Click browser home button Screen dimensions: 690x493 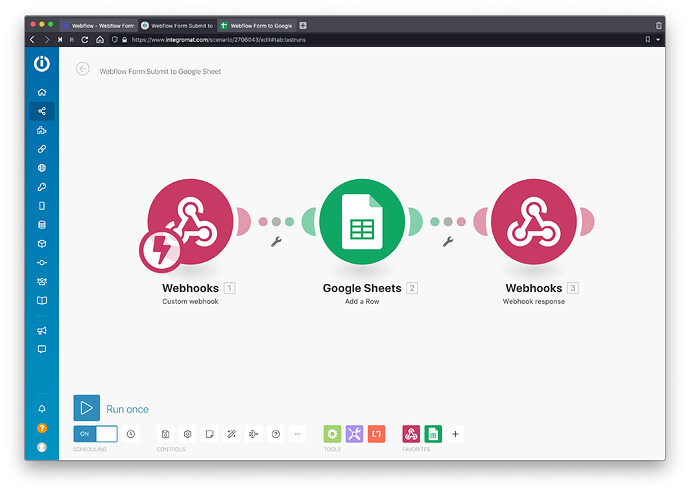100,40
